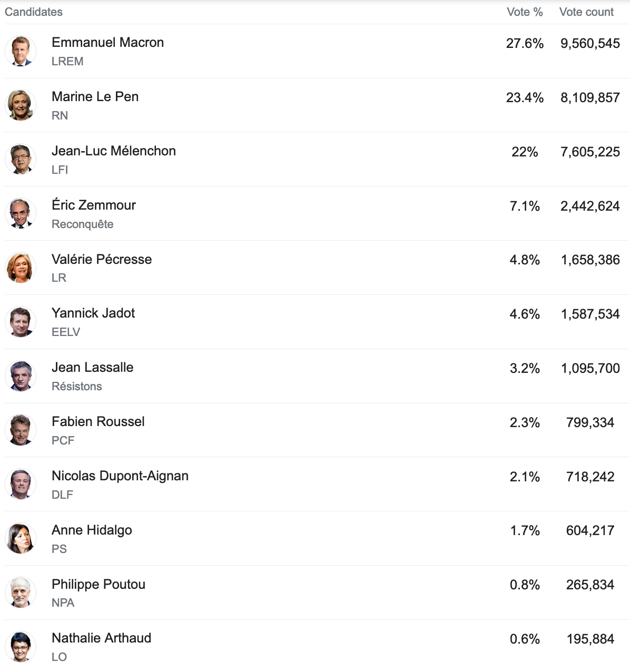Viewport: 630px width, 672px height.
Task: Open Yannick Jadot's profile picture
Action: 21,322
